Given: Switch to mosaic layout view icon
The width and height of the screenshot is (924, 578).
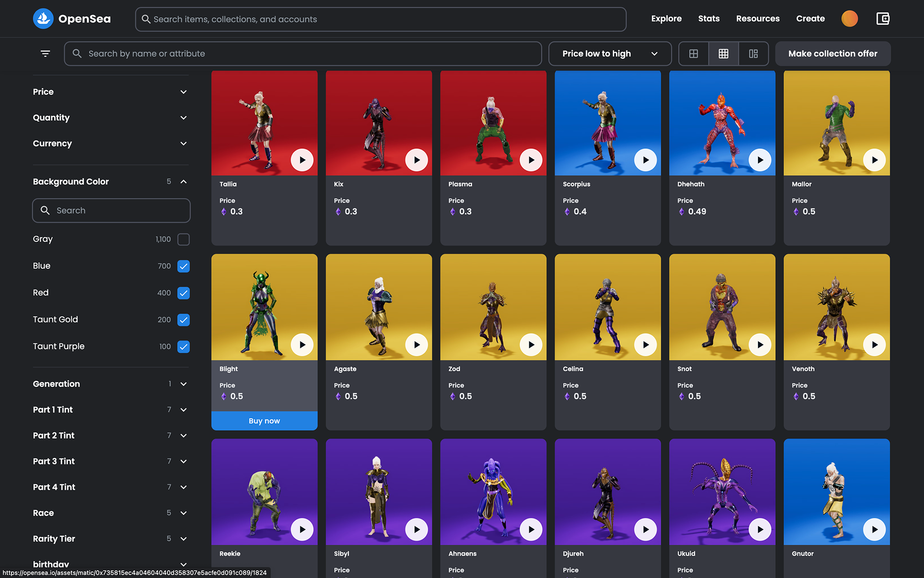Looking at the screenshot, I should coord(753,53).
